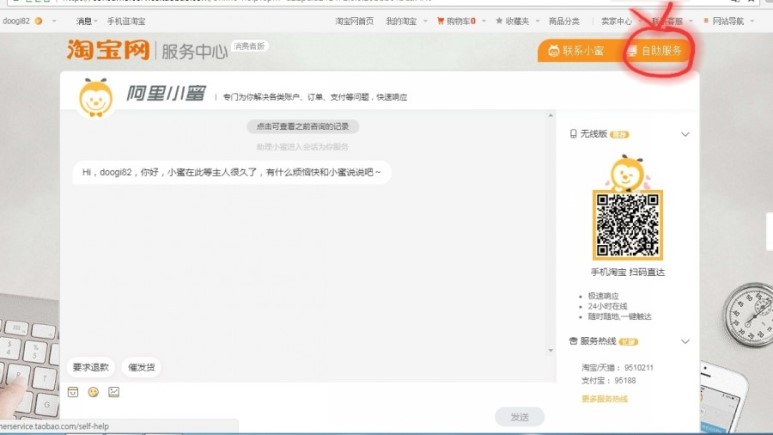Image resolution: width=773 pixels, height=435 pixels.
Task: Click the 手机逛淘宝 link
Action: [126, 21]
